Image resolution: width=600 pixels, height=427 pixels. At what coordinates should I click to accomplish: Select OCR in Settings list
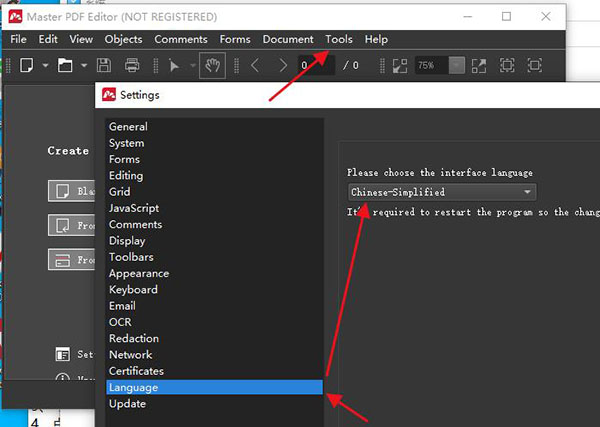click(x=215, y=322)
